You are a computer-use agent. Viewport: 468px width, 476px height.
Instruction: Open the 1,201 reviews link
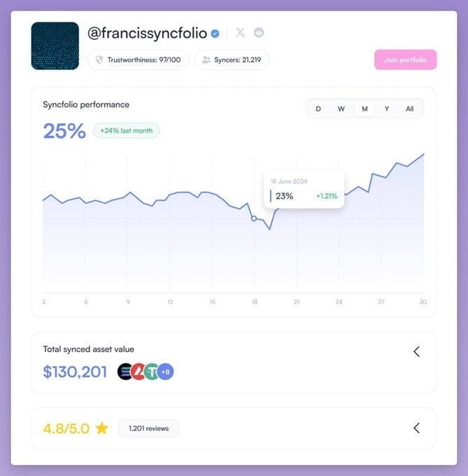148,428
